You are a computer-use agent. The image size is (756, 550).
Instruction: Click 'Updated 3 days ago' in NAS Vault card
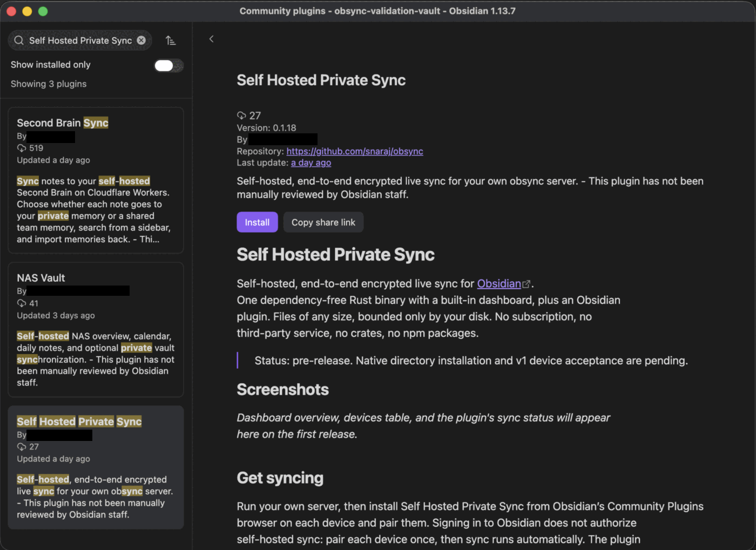pos(56,316)
